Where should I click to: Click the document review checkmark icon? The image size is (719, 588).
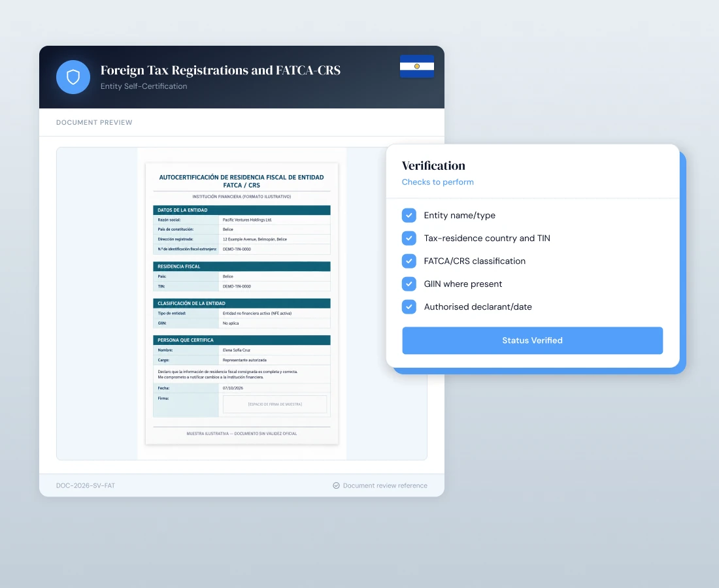[x=336, y=485]
